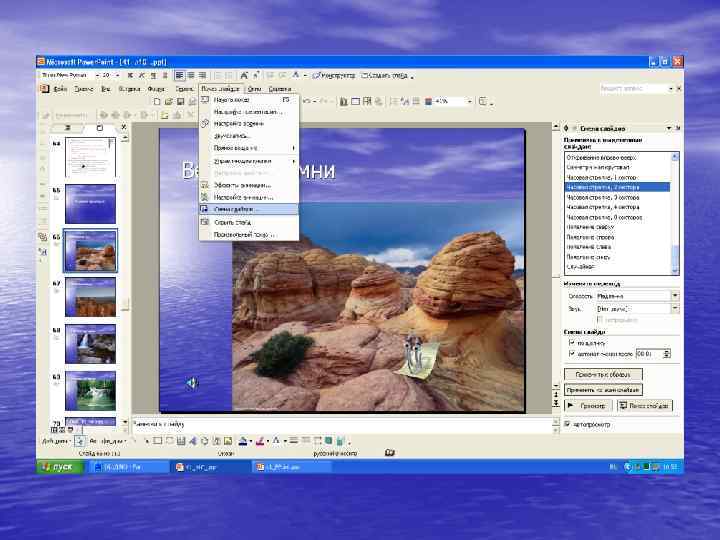The height and width of the screenshot is (540, 720).
Task: Open the 'Правка' menu
Action: (84, 89)
